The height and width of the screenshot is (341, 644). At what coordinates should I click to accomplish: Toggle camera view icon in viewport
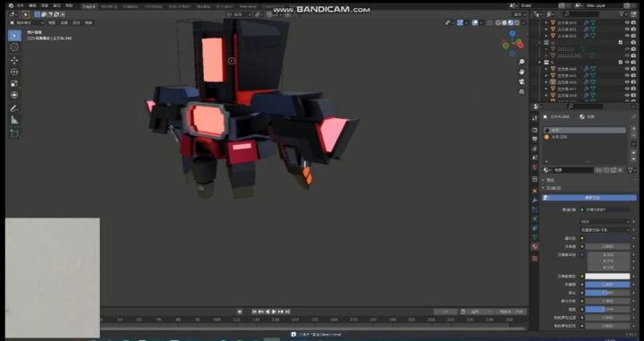pyautogui.click(x=521, y=81)
